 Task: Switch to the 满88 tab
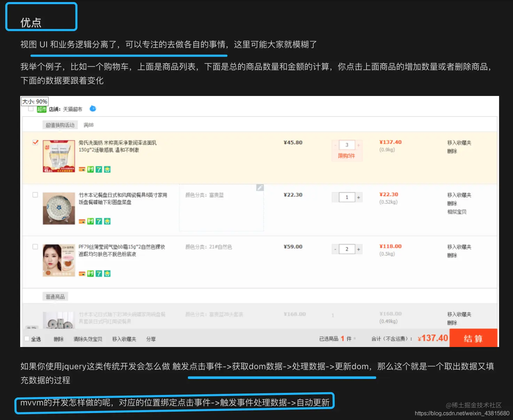[88, 125]
